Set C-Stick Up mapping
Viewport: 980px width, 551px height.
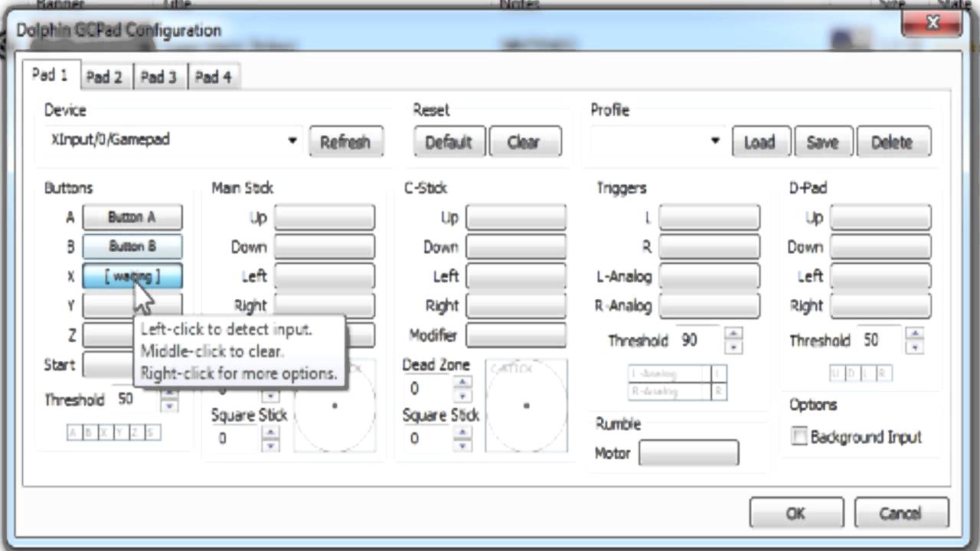tap(516, 217)
